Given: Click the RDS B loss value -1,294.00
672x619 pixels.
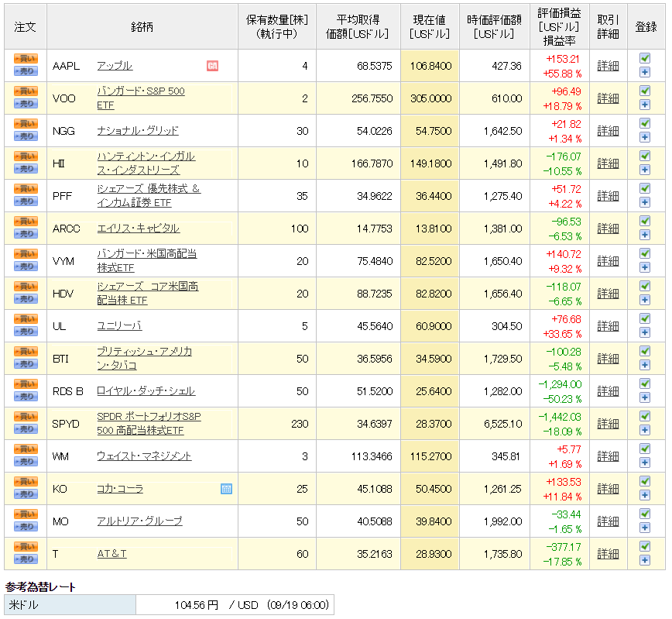Looking at the screenshot, I should coord(560,384).
